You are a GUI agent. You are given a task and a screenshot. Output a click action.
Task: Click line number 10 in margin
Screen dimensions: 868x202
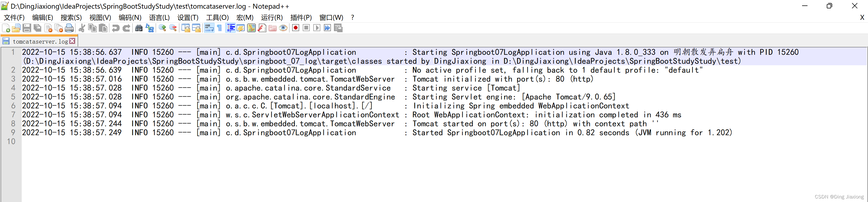[11, 142]
